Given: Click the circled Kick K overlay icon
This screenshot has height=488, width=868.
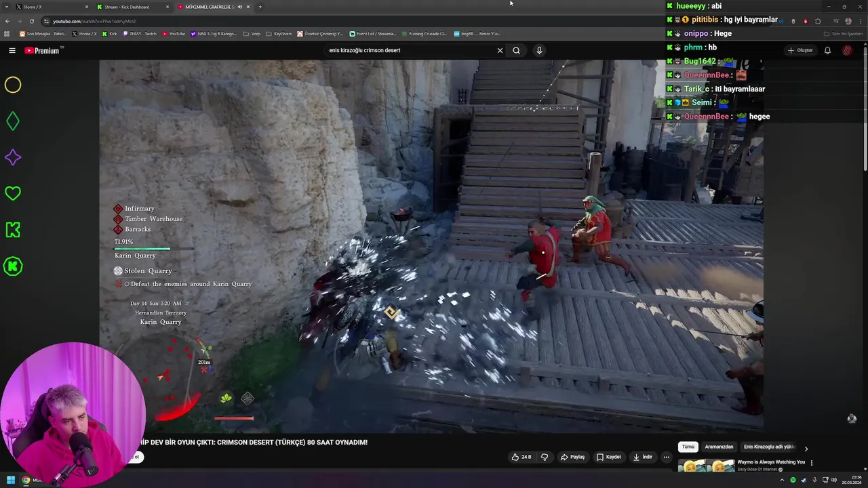Looking at the screenshot, I should [x=13, y=266].
